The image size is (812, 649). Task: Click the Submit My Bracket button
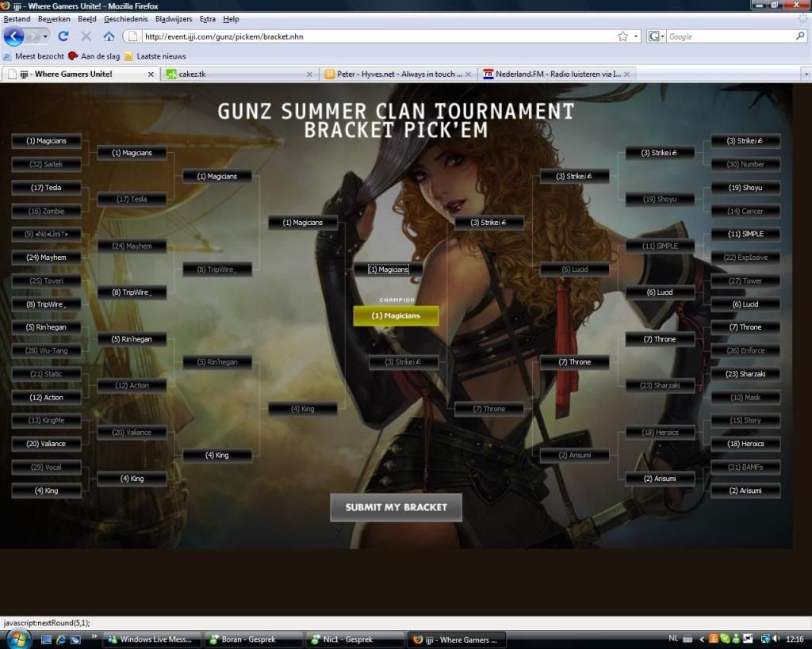(396, 507)
